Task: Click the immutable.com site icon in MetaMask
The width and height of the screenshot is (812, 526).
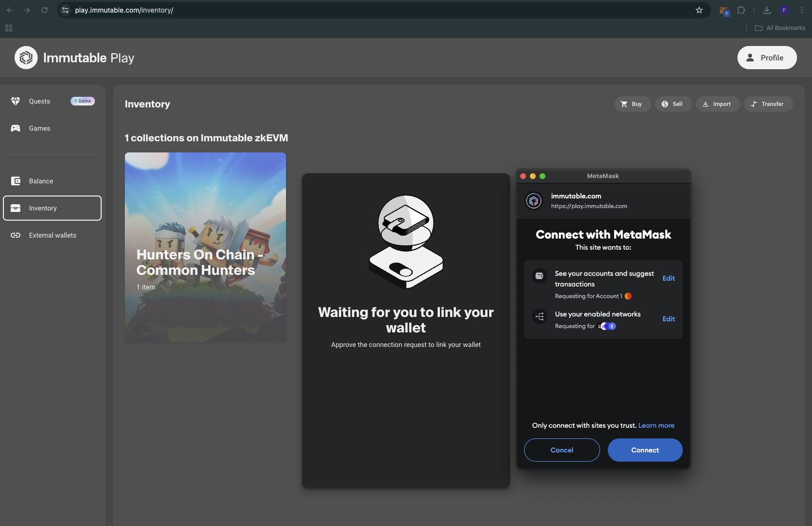Action: coord(534,200)
